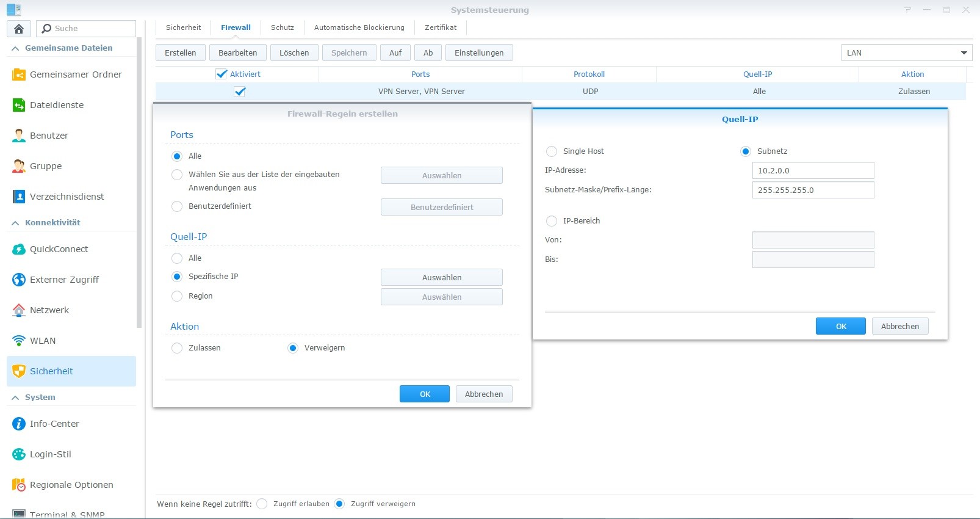The height and width of the screenshot is (519, 980).
Task: Open the LAN interface dropdown
Action: [906, 53]
